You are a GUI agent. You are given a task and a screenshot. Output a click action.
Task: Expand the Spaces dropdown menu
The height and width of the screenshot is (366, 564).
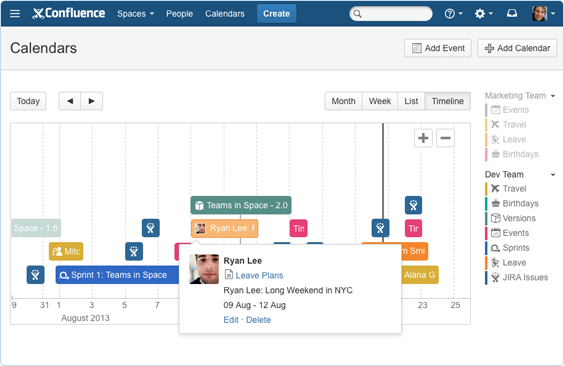click(x=135, y=14)
